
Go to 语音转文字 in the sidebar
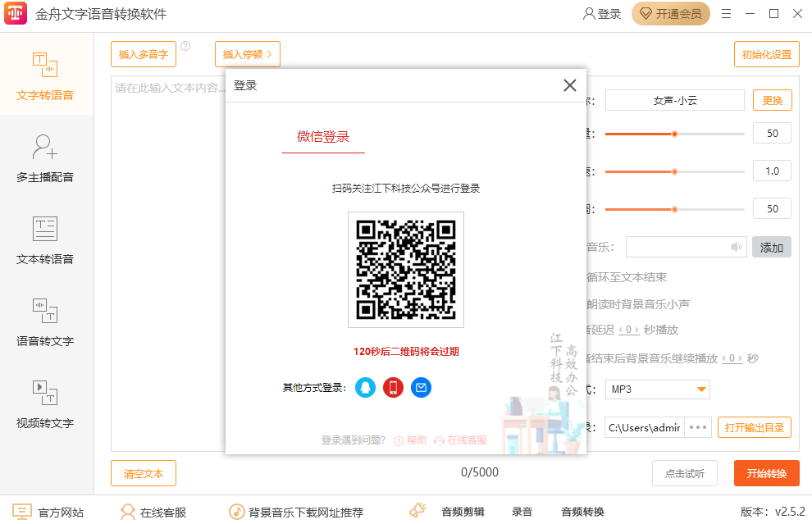click(x=45, y=322)
